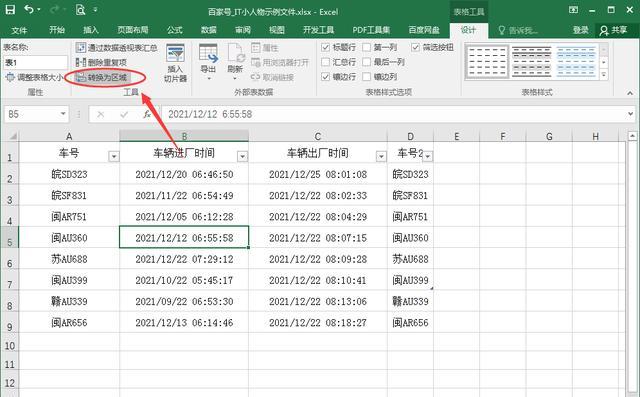Click 登录 sign in link
The image size is (640, 397).
pyautogui.click(x=580, y=30)
